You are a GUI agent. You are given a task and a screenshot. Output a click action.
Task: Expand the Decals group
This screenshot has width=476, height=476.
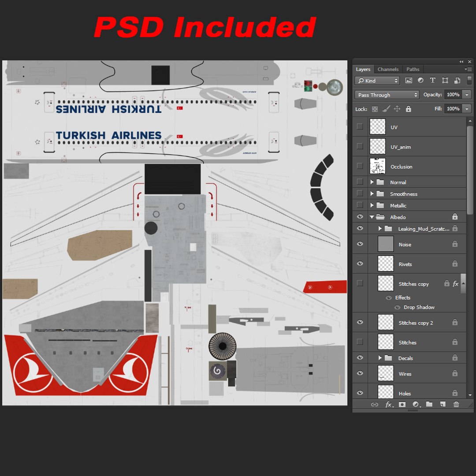(x=380, y=358)
